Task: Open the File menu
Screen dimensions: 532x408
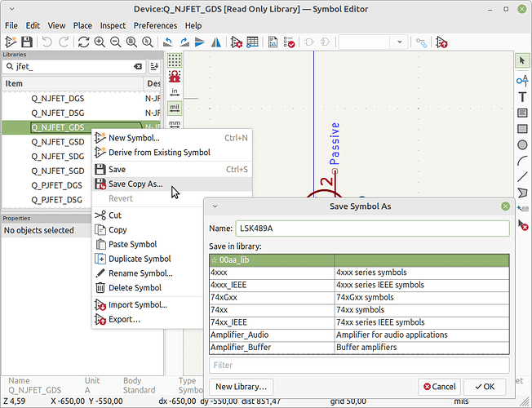Action: [x=11, y=25]
